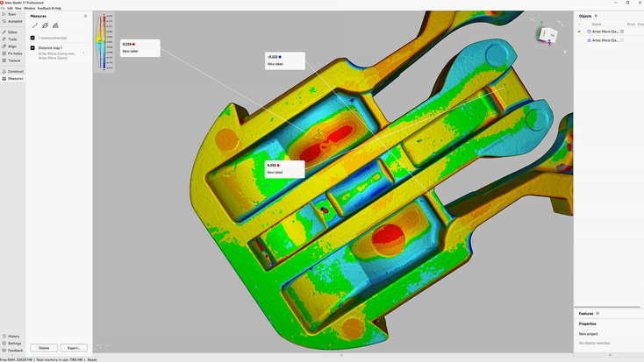The image size is (644, 362).
Task: Click the Error column header in Objects
Action: tap(631, 25)
